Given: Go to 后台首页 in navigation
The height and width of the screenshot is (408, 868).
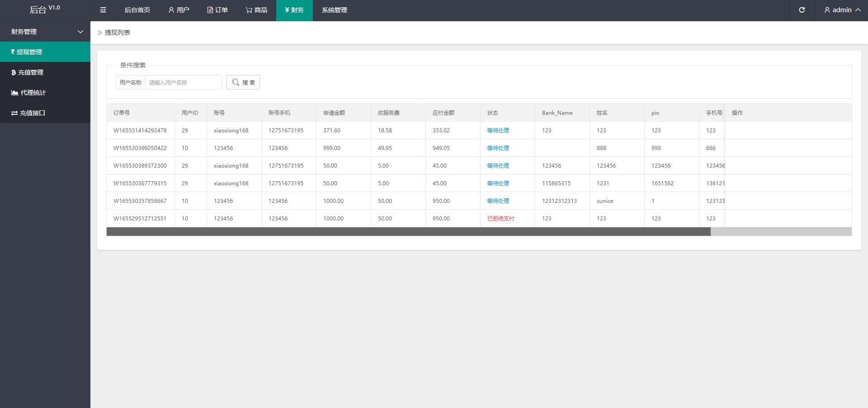Looking at the screenshot, I should click(137, 10).
